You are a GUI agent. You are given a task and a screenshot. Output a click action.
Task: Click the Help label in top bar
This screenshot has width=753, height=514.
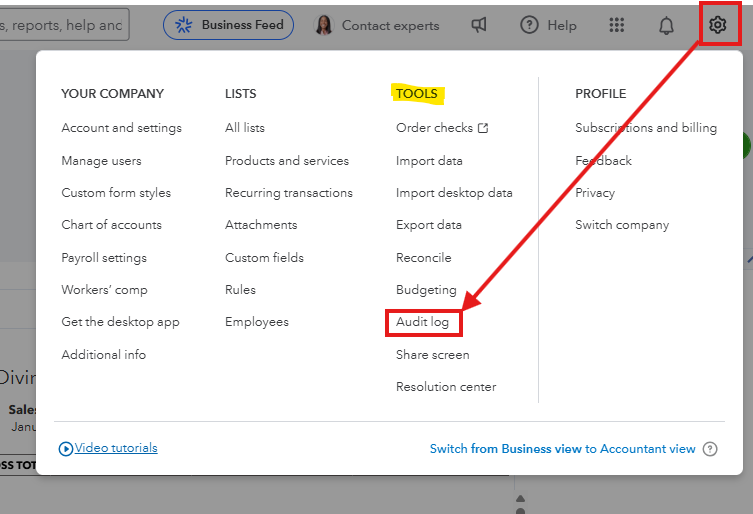(562, 25)
